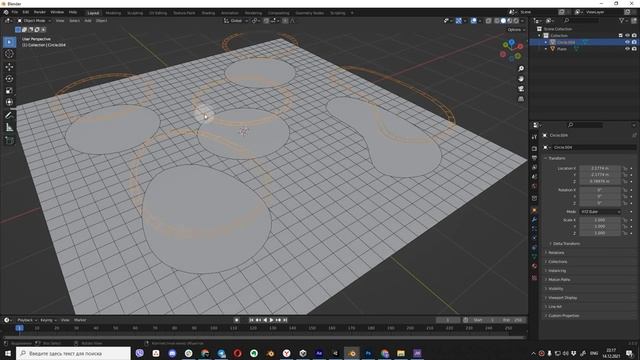Click Location X value field

tap(600, 168)
